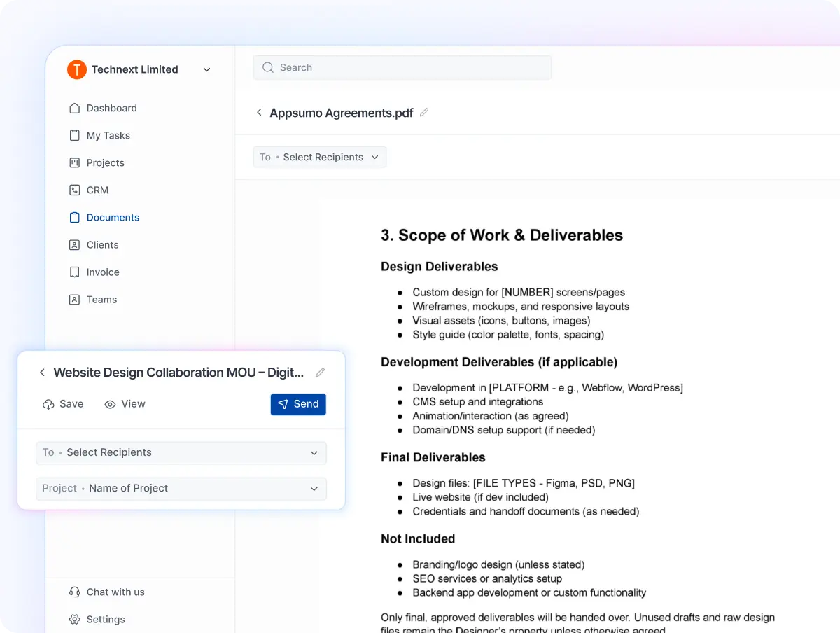
Task: Open the Projects section
Action: tap(106, 162)
